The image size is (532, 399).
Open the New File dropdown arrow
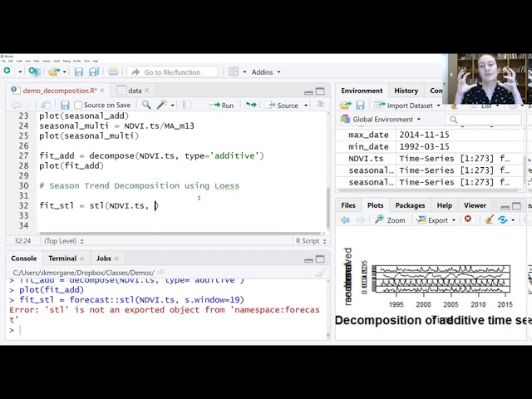[x=20, y=72]
